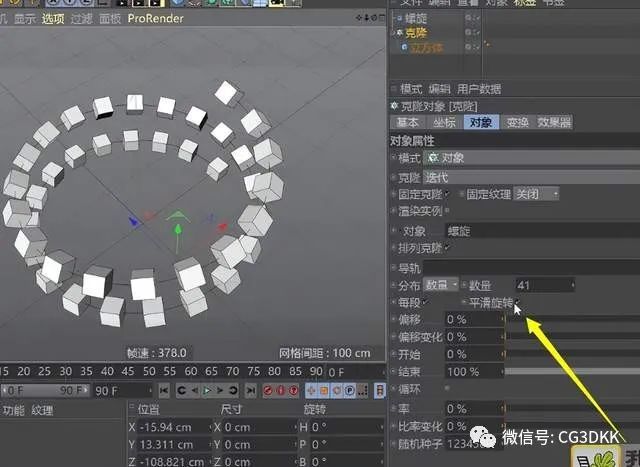Click the 数量 41 stepper arrows

[572, 285]
